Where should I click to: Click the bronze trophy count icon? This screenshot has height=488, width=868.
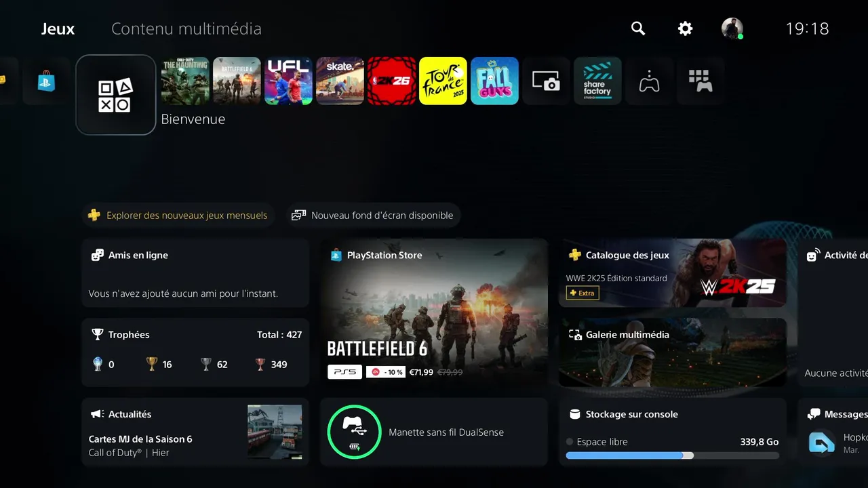click(260, 364)
